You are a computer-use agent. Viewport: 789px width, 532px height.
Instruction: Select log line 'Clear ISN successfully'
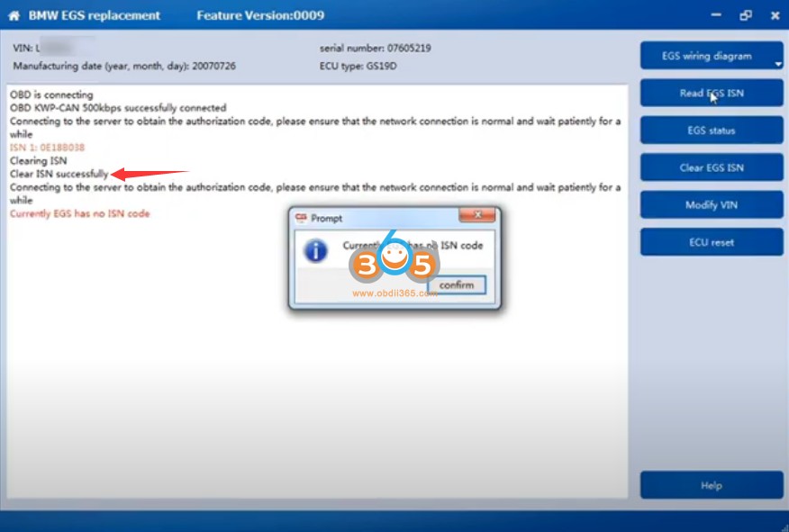(59, 174)
